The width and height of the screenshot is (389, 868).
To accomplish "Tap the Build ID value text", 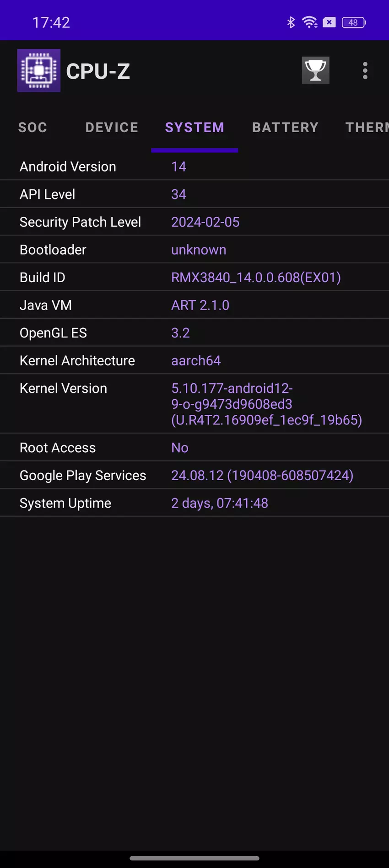I will tap(256, 278).
